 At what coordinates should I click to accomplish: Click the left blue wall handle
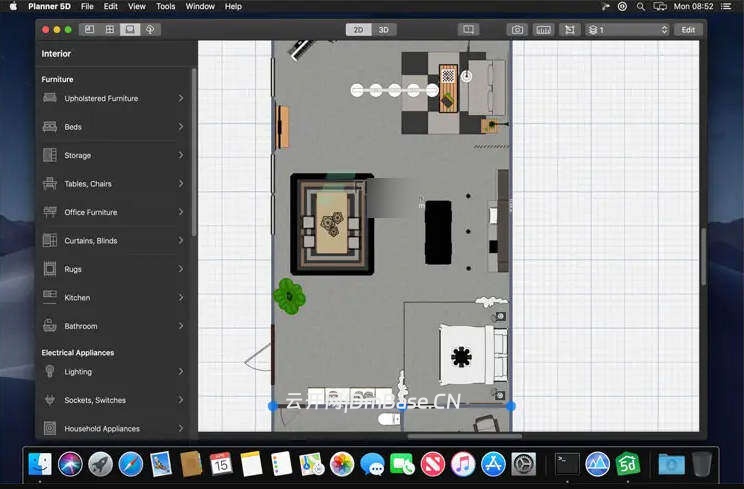tap(272, 406)
